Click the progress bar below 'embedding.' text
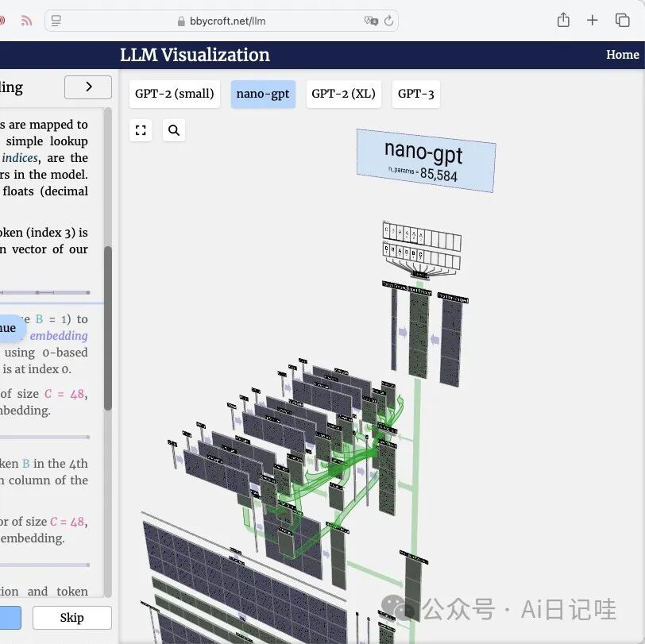This screenshot has width=645, height=644. (44, 565)
